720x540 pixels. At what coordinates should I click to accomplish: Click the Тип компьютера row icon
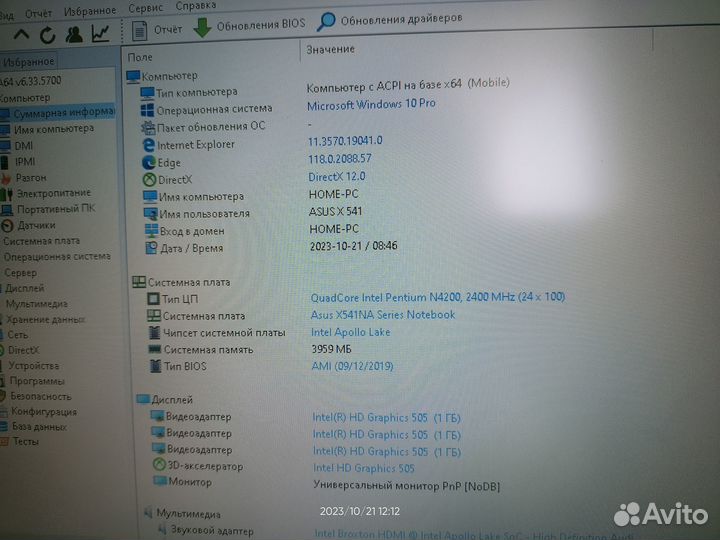pos(147,93)
